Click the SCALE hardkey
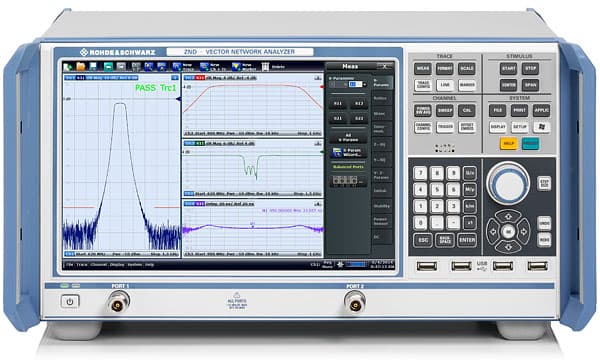 pyautogui.click(x=467, y=69)
